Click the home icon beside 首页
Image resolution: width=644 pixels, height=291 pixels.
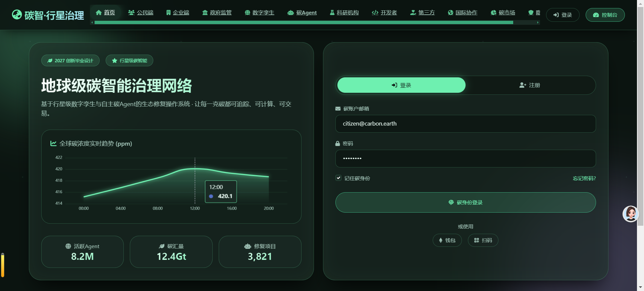99,13
